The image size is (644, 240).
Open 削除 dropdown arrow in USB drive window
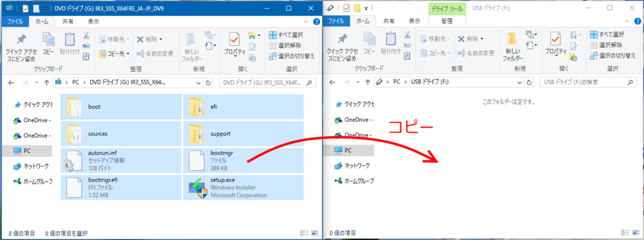click(482, 39)
